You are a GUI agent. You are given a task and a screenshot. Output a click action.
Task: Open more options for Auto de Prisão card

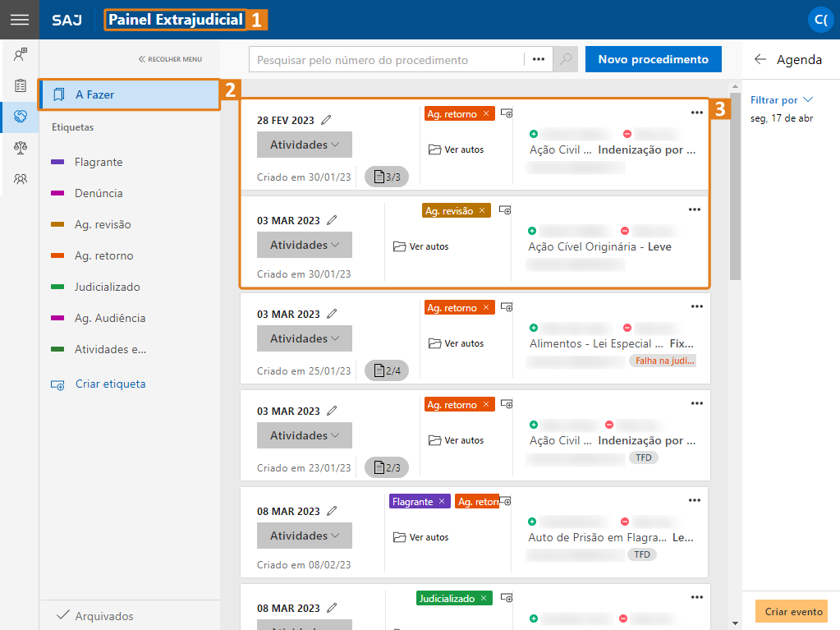coord(695,500)
